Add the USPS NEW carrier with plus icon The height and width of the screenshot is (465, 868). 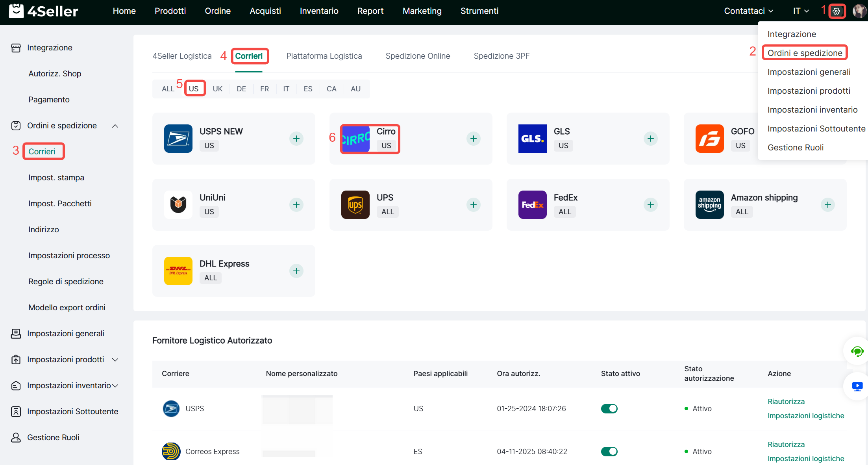point(296,139)
